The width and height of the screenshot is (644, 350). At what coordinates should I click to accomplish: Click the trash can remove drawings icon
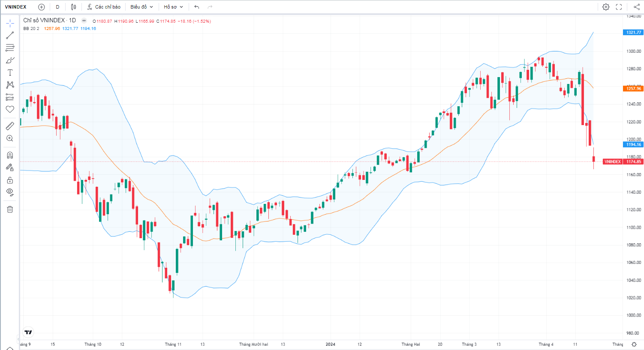[10, 209]
